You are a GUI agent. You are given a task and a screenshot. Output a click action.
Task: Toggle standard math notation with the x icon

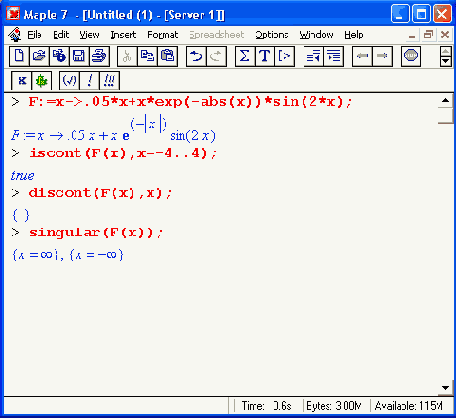[22, 81]
